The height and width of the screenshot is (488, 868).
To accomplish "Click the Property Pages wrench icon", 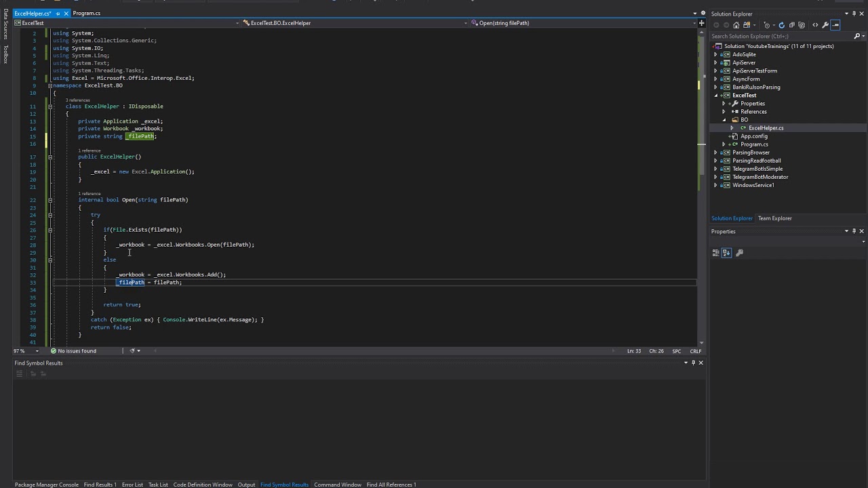I will tap(739, 253).
